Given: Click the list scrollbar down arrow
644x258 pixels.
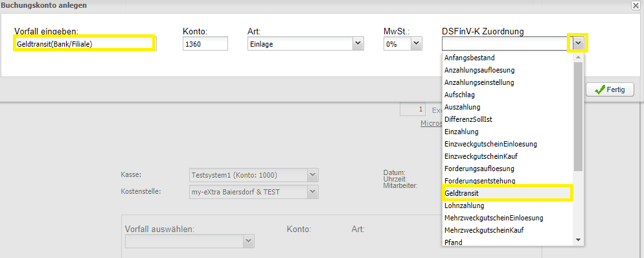Looking at the screenshot, I should tap(579, 240).
